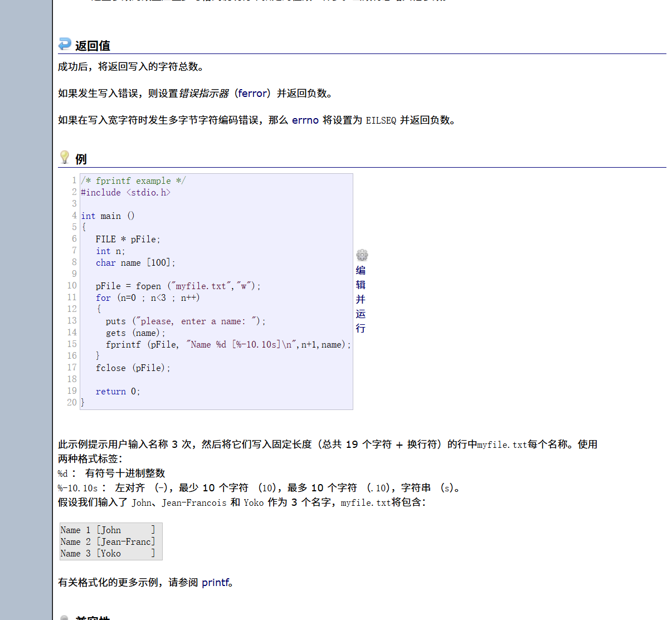Open the vertical "编辑并运行" code runner link
Viewport: 672px width, 620px height.
click(x=361, y=299)
